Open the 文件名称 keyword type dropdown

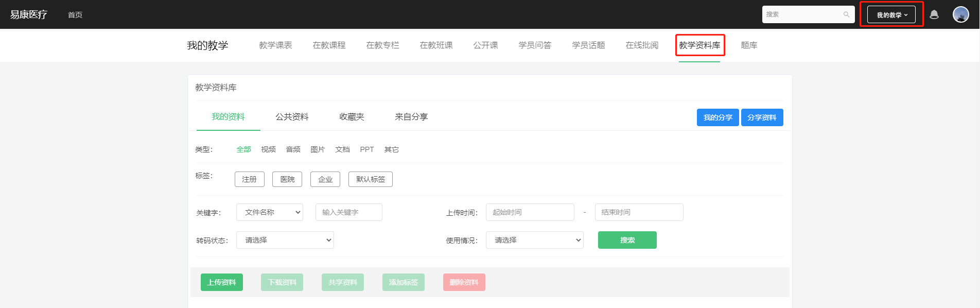(x=270, y=212)
